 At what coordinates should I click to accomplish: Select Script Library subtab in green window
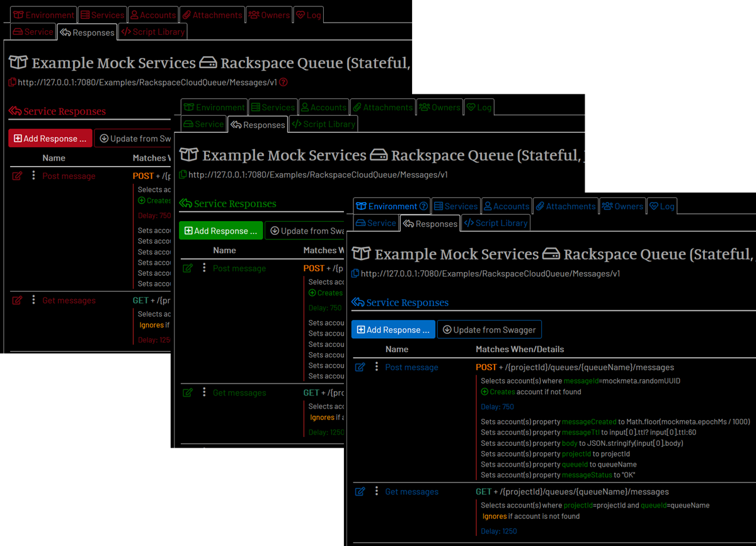tap(323, 124)
